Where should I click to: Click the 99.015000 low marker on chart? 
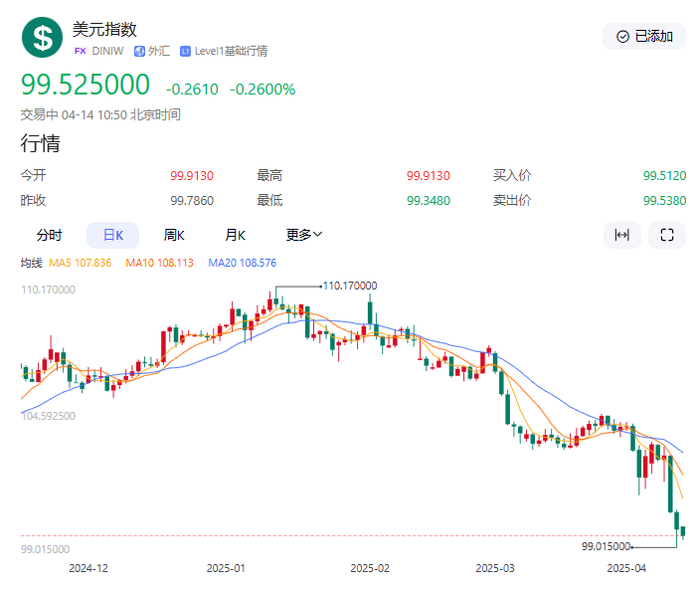(x=606, y=546)
